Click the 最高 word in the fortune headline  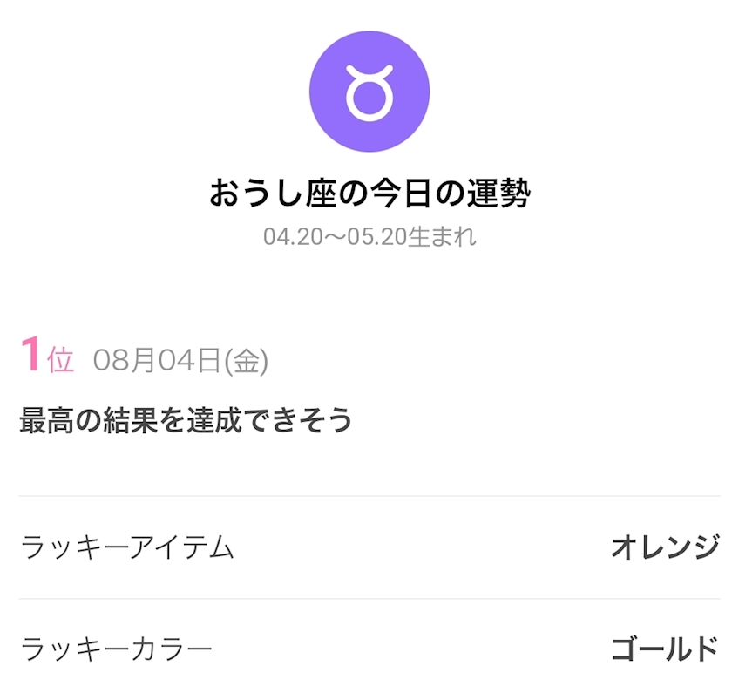47,420
